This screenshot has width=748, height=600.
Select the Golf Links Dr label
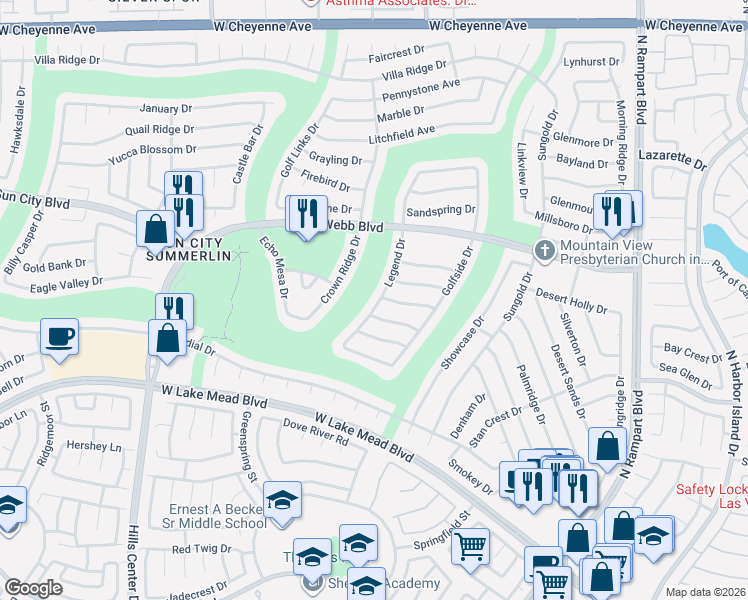click(299, 150)
